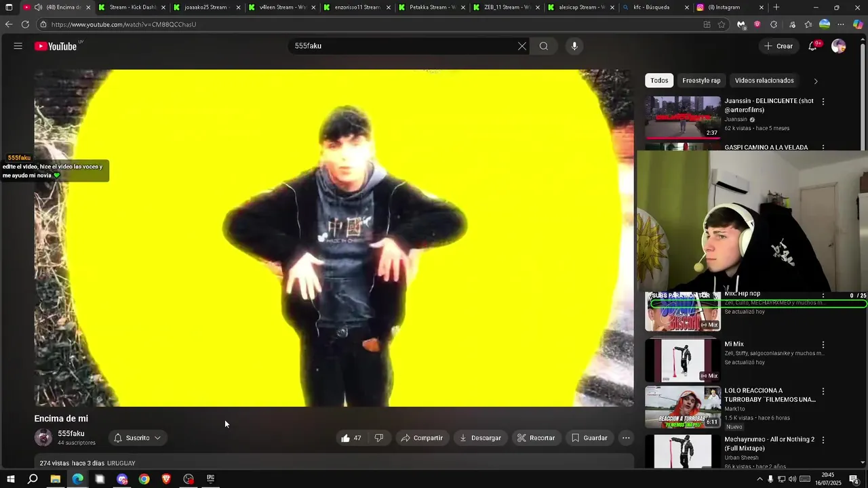Open Juanssin DELINCUENTE video thumbnail
Viewport: 868px width, 488px height.
click(683, 117)
